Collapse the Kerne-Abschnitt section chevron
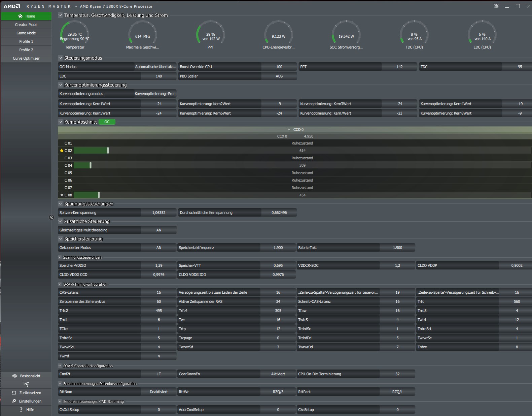 click(x=60, y=122)
